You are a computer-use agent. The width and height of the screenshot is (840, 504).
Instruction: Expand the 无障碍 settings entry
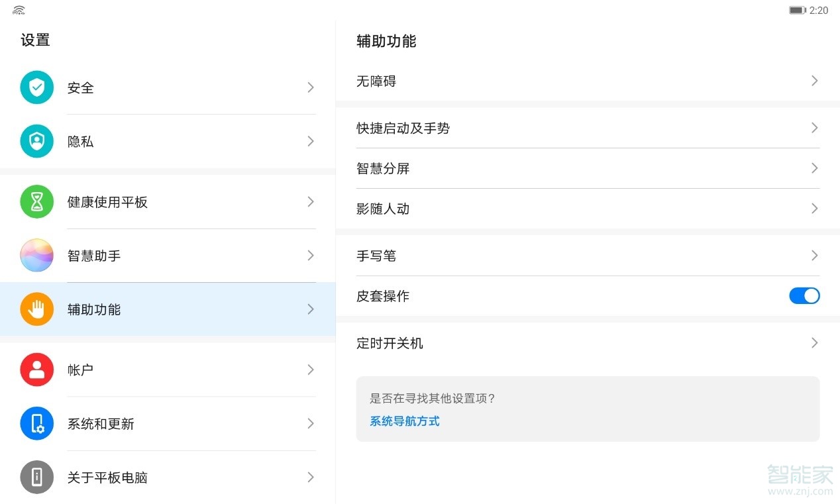pyautogui.click(x=586, y=81)
